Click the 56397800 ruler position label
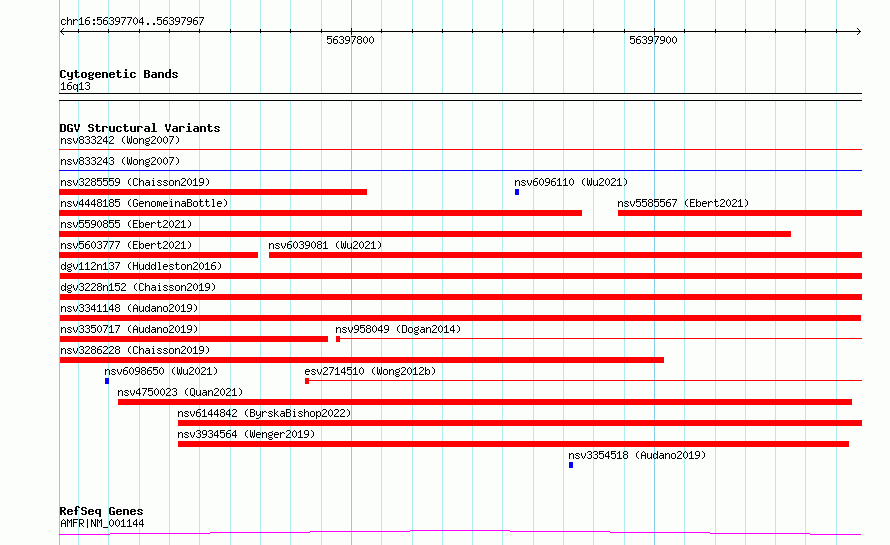This screenshot has height=545, width=890. coord(350,40)
